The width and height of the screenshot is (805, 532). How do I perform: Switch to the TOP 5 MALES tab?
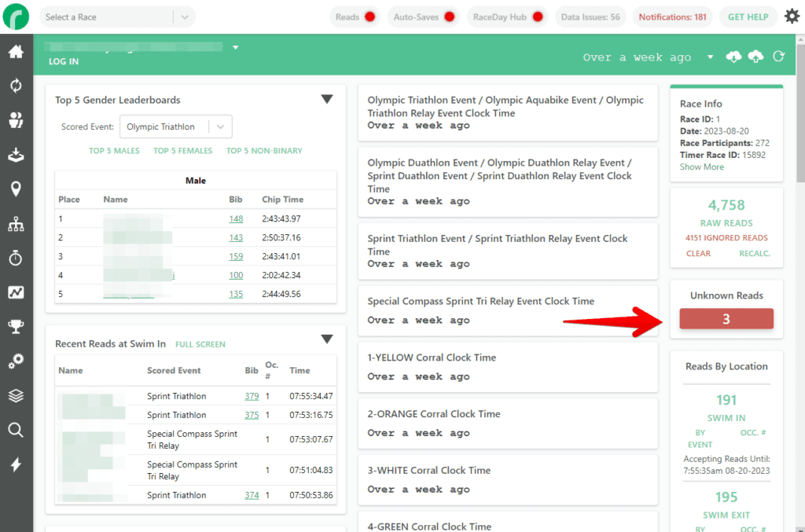(114, 151)
